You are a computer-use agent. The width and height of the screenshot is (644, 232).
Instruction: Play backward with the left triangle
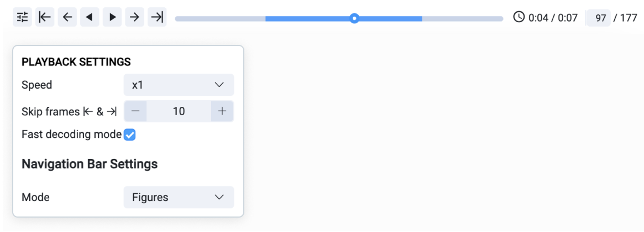coord(90,17)
